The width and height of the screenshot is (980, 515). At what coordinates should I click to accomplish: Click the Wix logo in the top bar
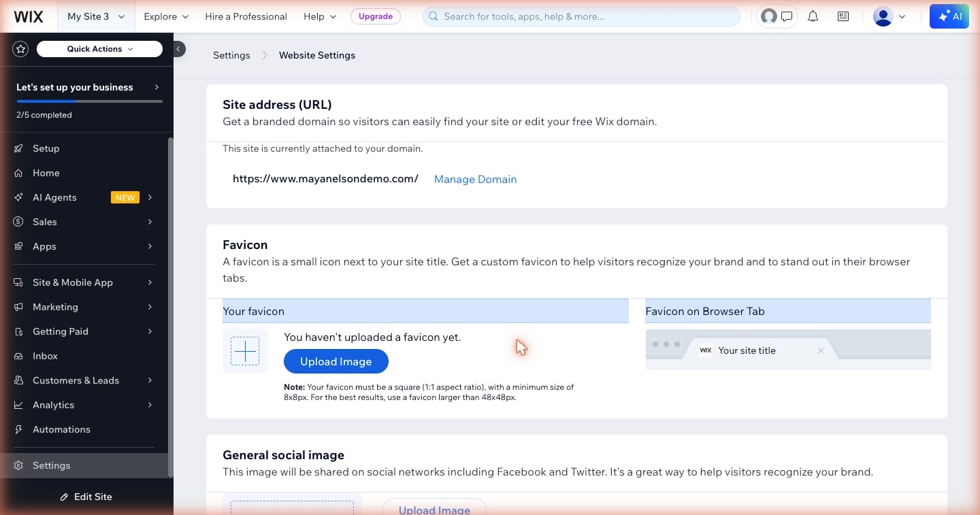pyautogui.click(x=29, y=16)
